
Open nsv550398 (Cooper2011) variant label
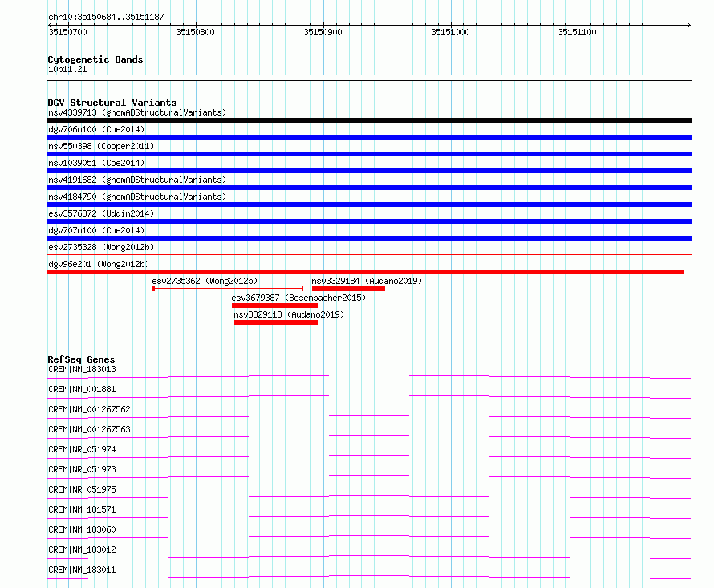click(x=101, y=146)
